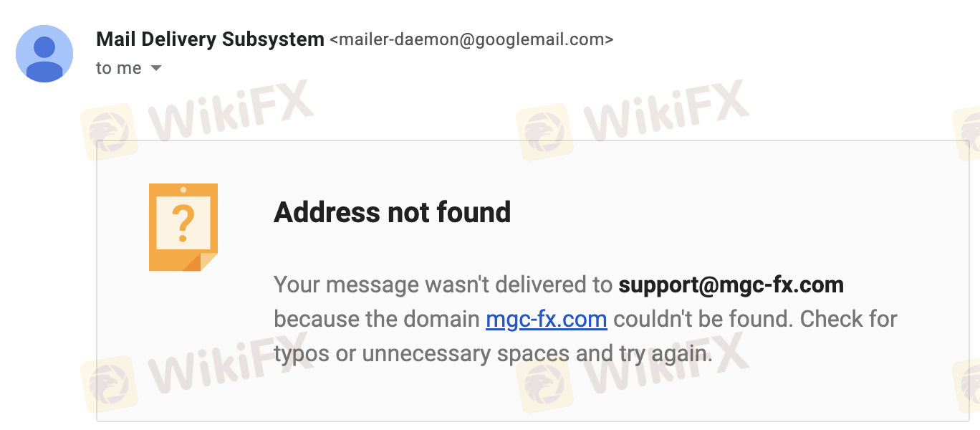Click the 'Address not found' heading
The width and height of the screenshot is (980, 430).
pyautogui.click(x=393, y=212)
